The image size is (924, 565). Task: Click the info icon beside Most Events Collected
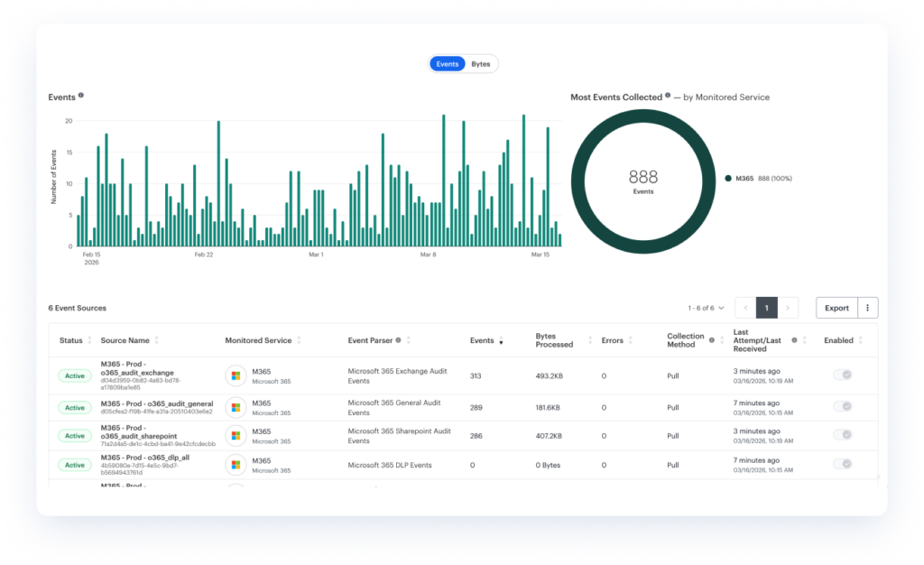[668, 96]
